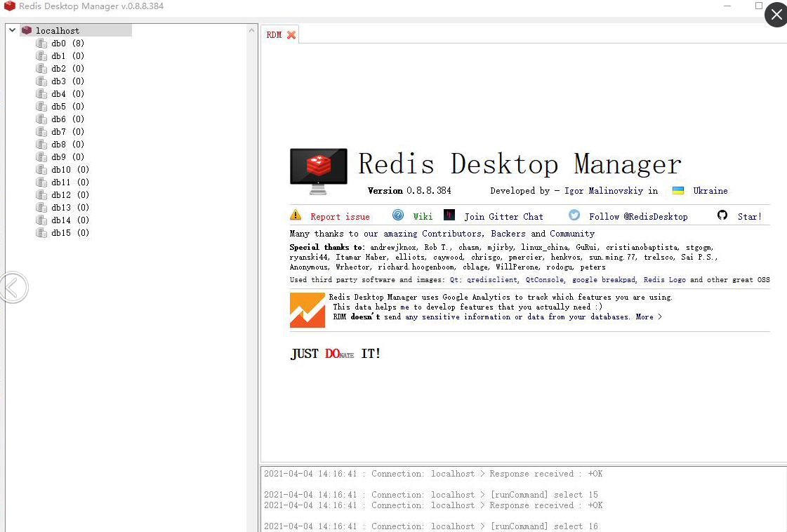Click the localhost server icon

27,31
